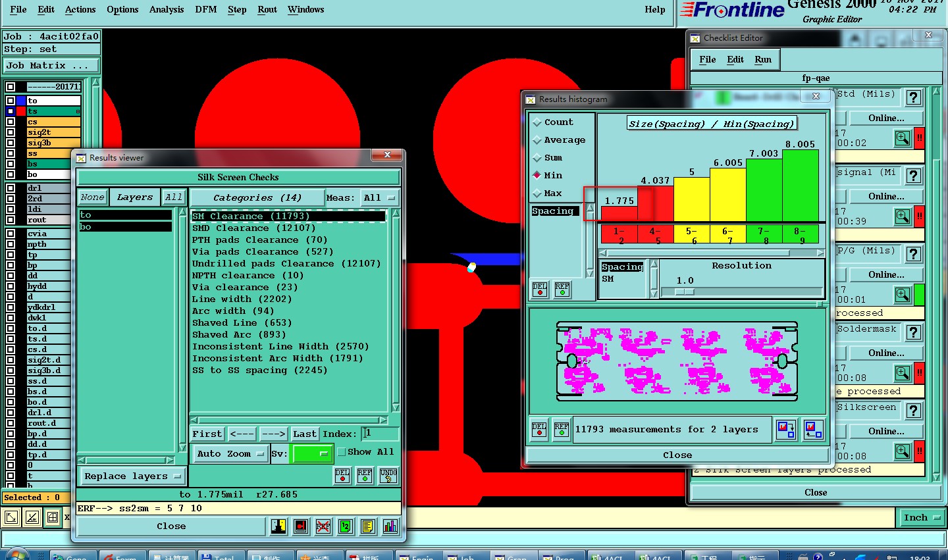
Task: Click the green 8.005 histogram bar
Action: (x=801, y=186)
